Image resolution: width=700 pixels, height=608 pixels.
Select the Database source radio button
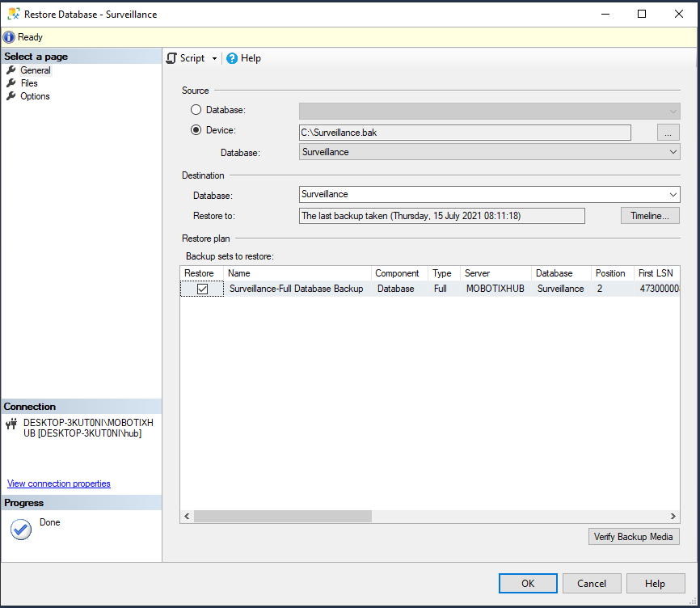(196, 110)
